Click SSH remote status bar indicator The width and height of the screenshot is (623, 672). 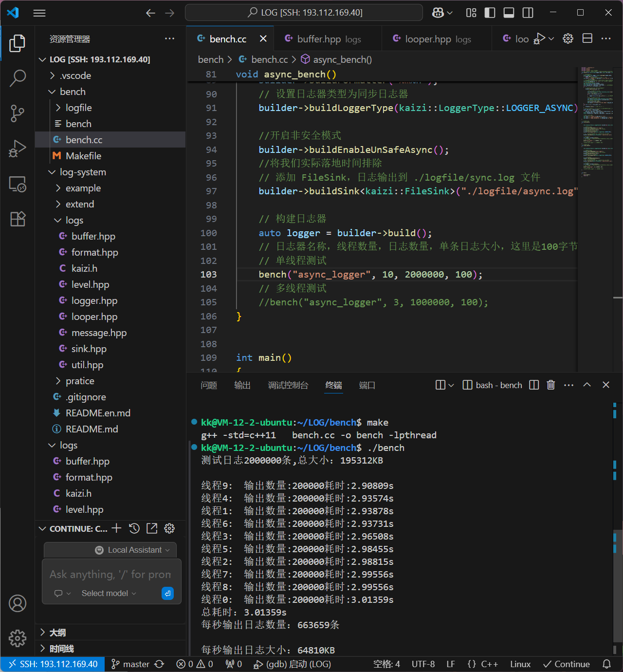[53, 664]
